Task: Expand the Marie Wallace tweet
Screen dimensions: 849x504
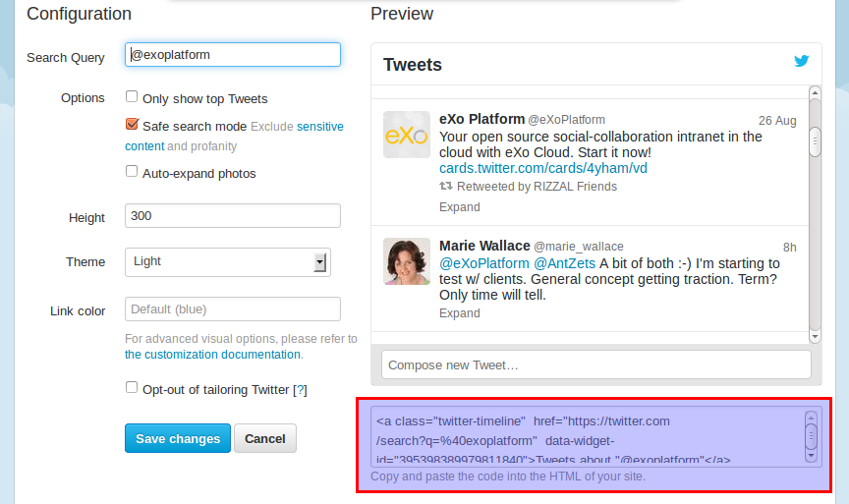Action: click(460, 313)
